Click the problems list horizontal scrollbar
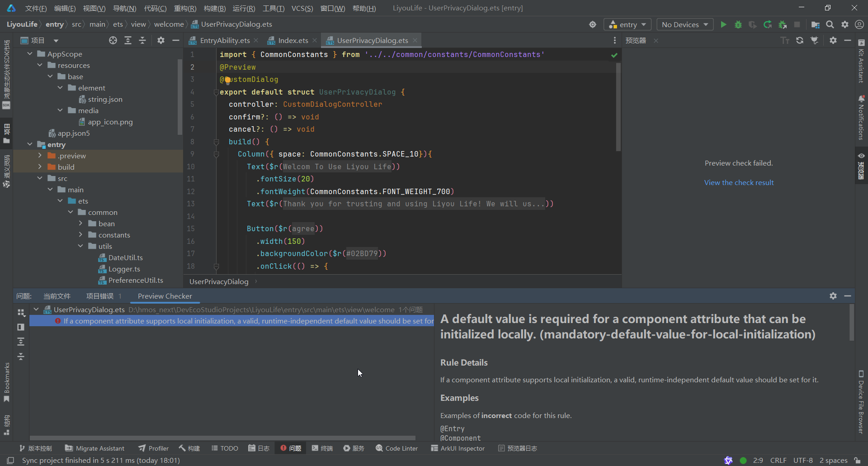The width and height of the screenshot is (868, 466). (x=222, y=438)
